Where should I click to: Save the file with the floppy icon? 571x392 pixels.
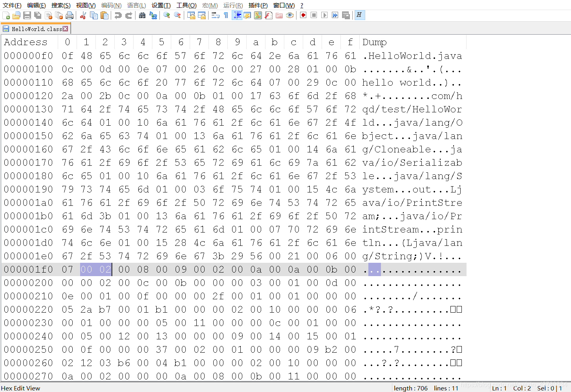[27, 15]
